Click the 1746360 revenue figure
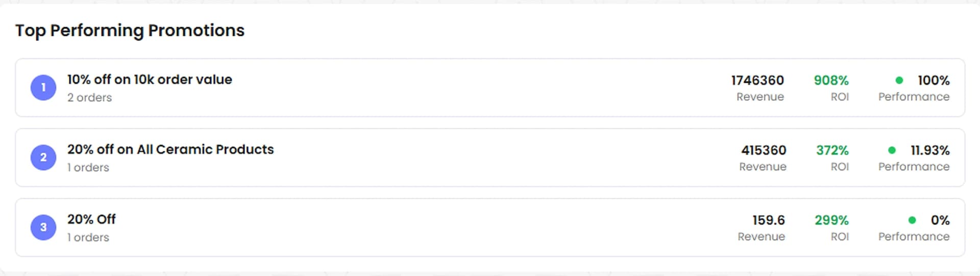The image size is (980, 276). click(x=757, y=81)
